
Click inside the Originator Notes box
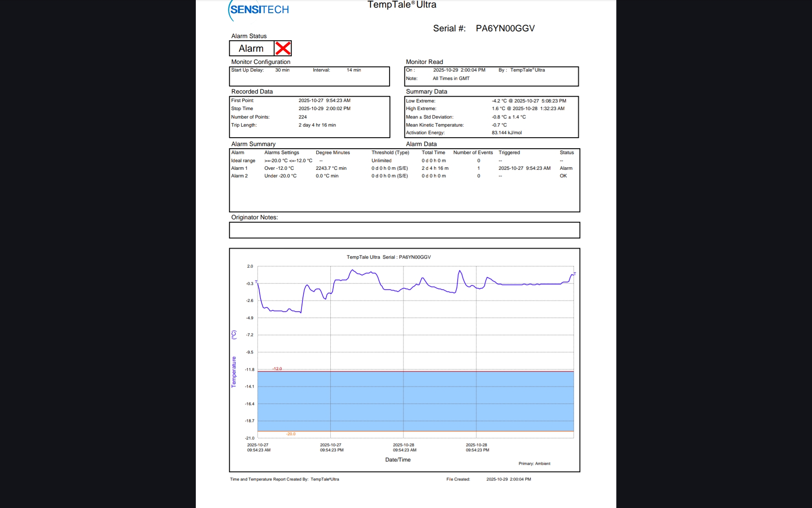pyautogui.click(x=404, y=230)
